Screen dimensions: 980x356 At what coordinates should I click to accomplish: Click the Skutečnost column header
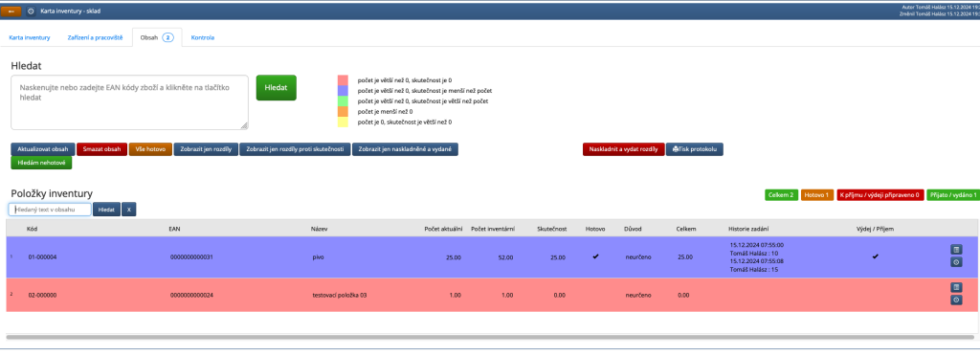[552, 230]
